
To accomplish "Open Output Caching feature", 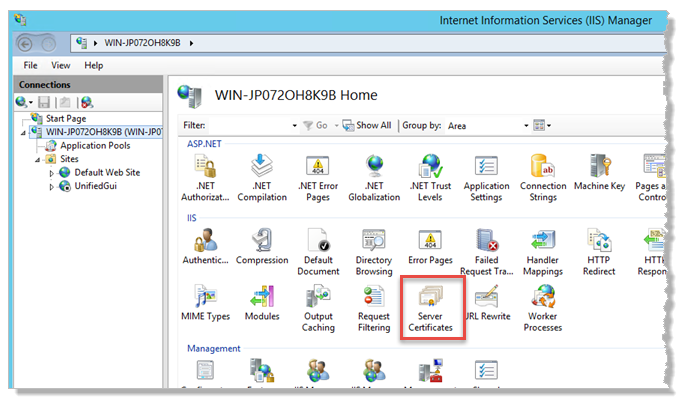I will pos(318,309).
